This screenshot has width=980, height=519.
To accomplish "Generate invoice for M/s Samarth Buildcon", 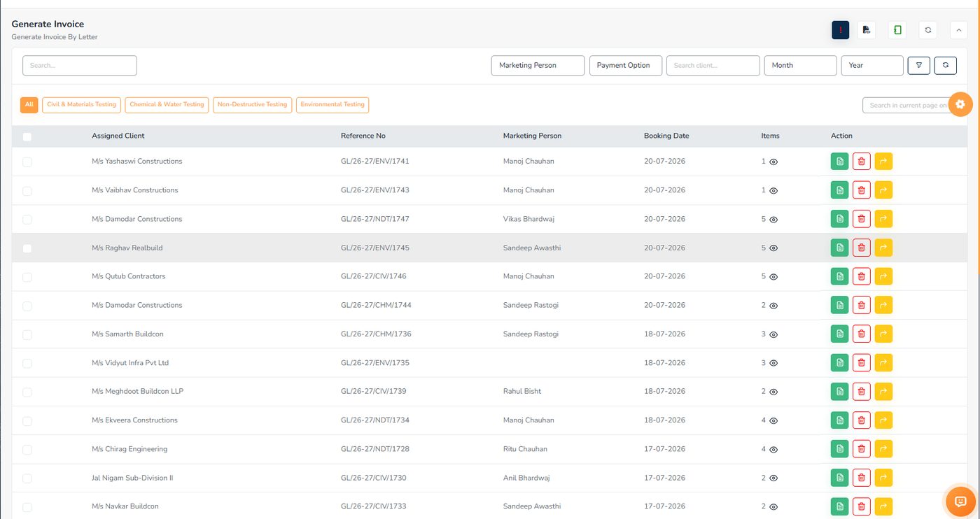I will point(840,334).
